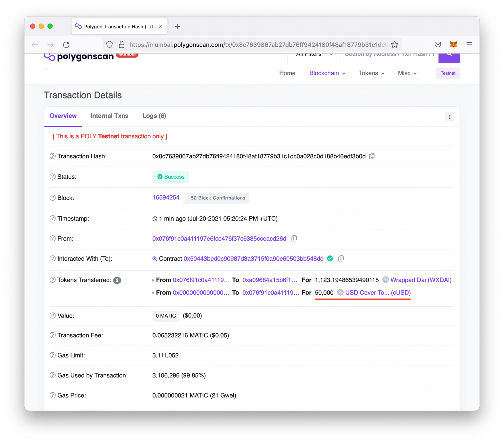This screenshot has width=504, height=443.
Task: Click the Tokens Transferred count badge 2
Action: coord(117,280)
